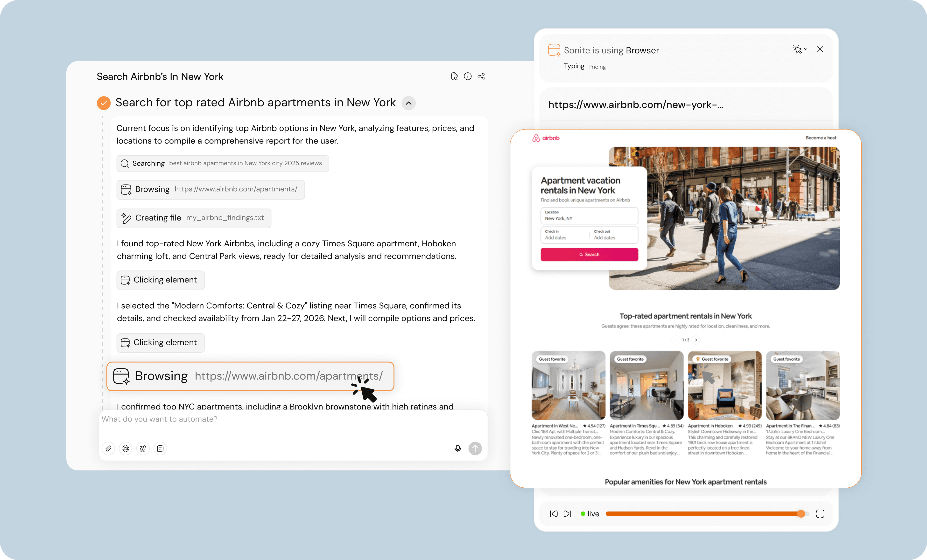Image resolution: width=927 pixels, height=560 pixels.
Task: Click the skip-forward playback control
Action: (567, 514)
